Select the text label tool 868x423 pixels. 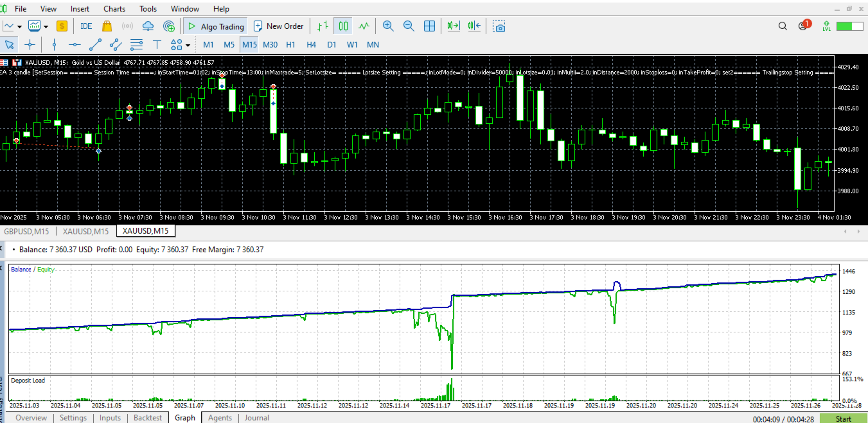point(156,45)
